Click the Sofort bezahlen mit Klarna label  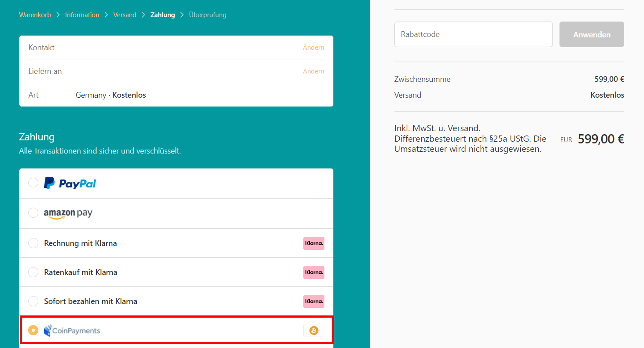coord(91,301)
